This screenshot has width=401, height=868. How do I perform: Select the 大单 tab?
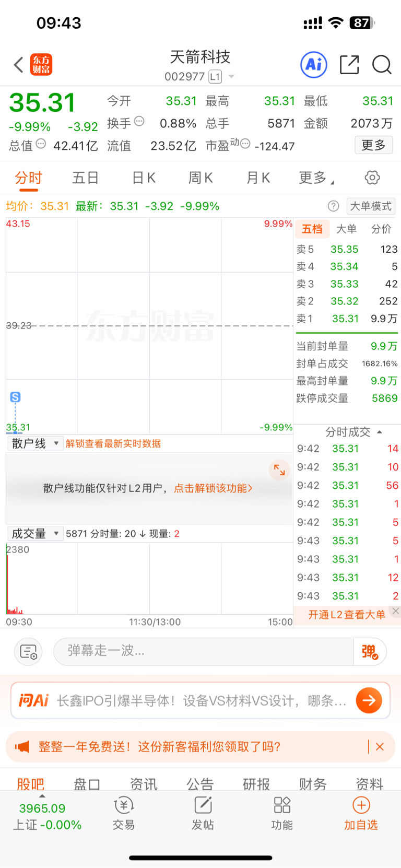[346, 229]
